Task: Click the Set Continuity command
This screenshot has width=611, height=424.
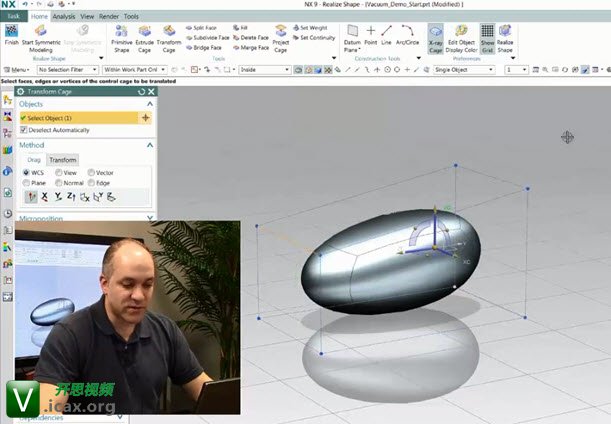Action: pyautogui.click(x=314, y=38)
